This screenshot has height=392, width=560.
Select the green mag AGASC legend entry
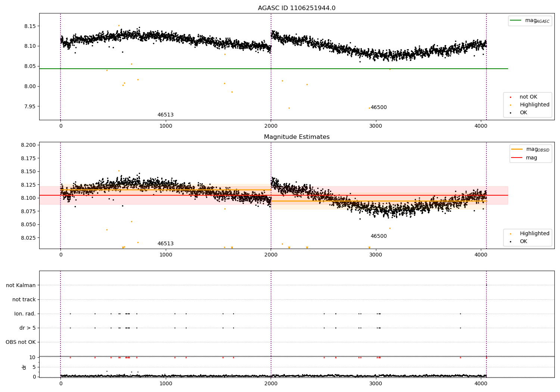(x=530, y=21)
